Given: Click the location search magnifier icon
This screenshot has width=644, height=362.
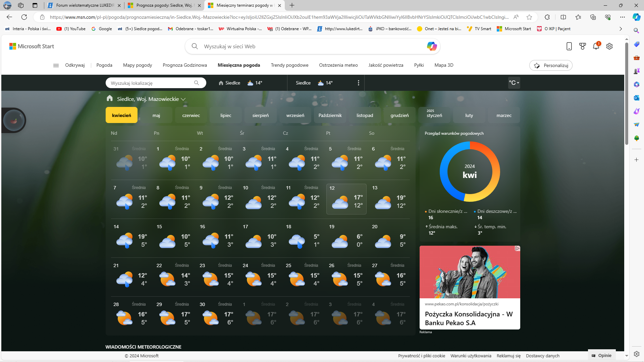Looking at the screenshot, I should [x=197, y=83].
